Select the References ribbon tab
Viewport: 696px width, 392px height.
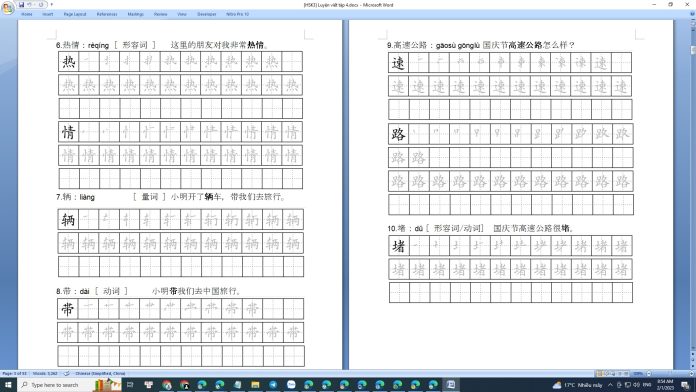(107, 14)
